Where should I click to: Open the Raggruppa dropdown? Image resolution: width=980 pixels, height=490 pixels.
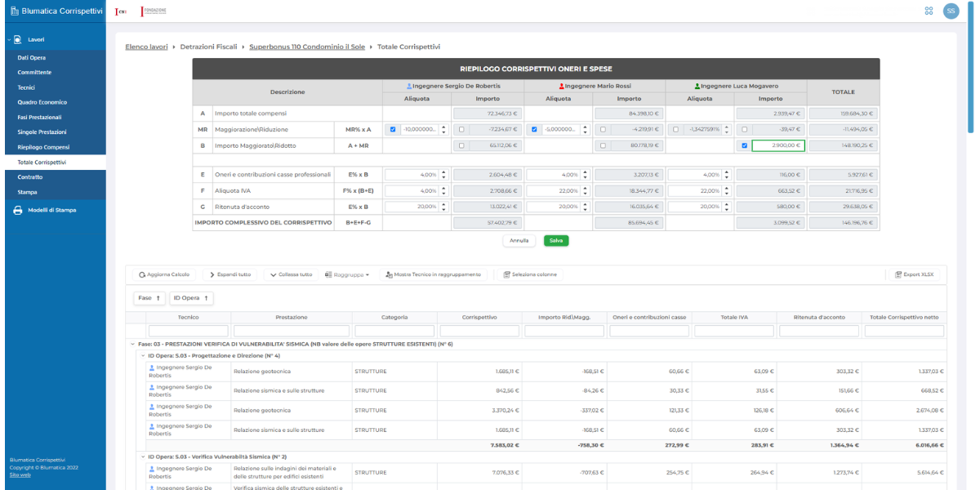[x=347, y=274]
